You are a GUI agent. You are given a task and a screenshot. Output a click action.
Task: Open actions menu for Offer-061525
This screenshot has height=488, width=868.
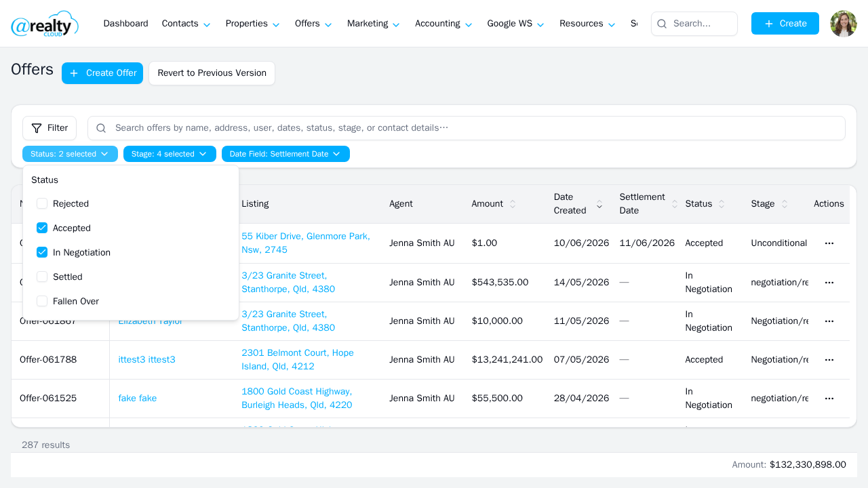pyautogui.click(x=829, y=399)
